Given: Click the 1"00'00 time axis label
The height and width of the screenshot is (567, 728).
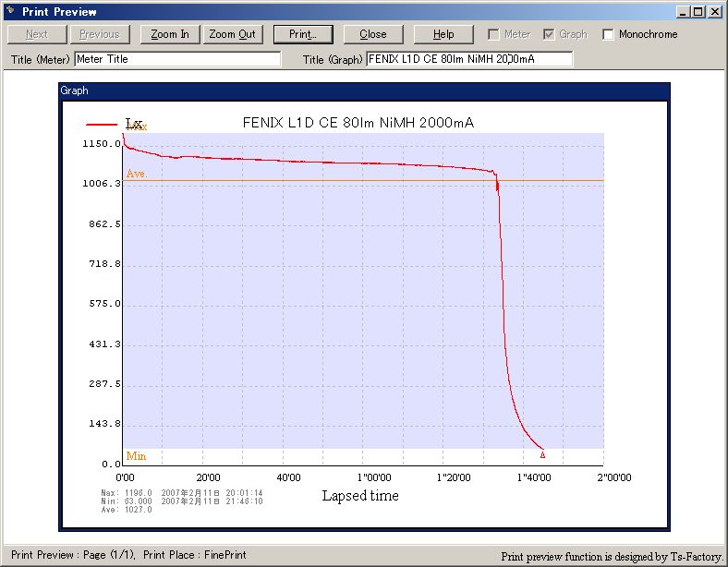Looking at the screenshot, I should click(374, 477).
